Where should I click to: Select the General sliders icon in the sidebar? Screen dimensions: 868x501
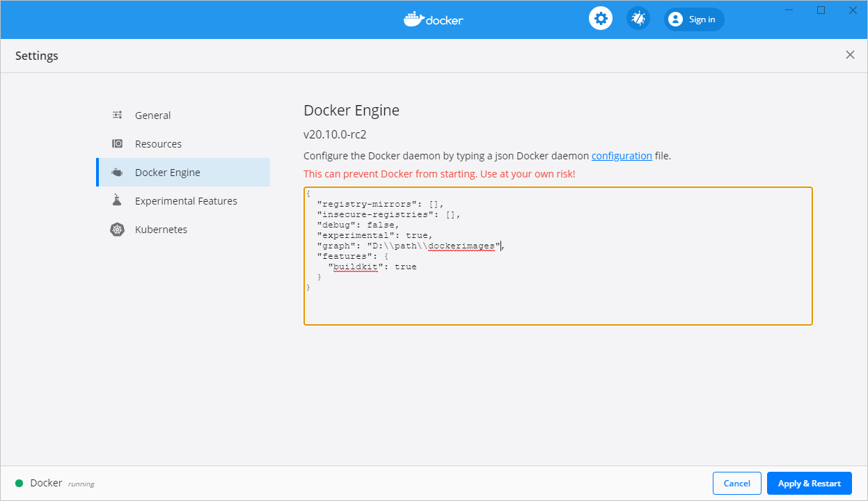click(x=117, y=115)
